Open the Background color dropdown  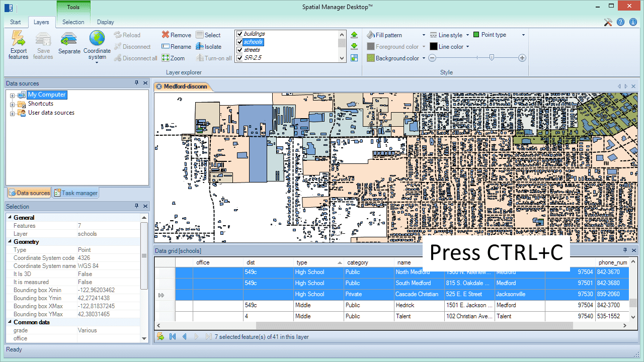tap(424, 58)
